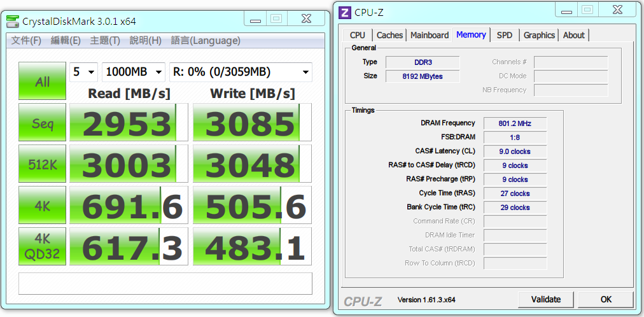Switch to the About tab
The width and height of the screenshot is (644, 317).
pos(574,35)
